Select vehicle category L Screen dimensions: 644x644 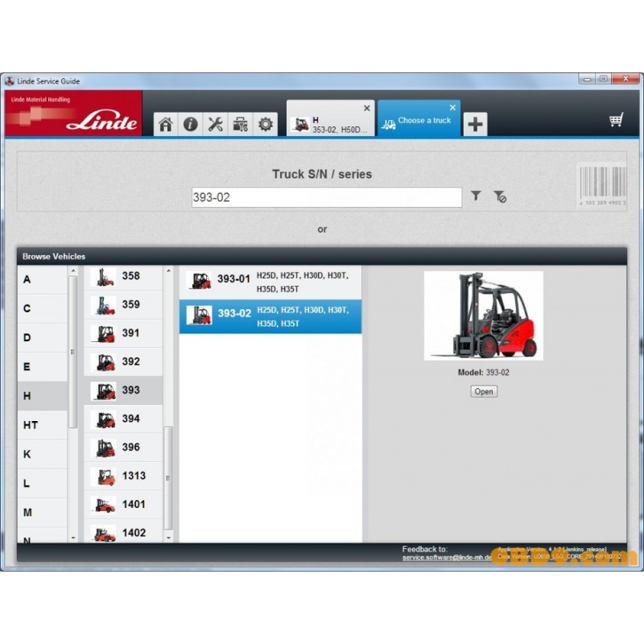coord(42,484)
